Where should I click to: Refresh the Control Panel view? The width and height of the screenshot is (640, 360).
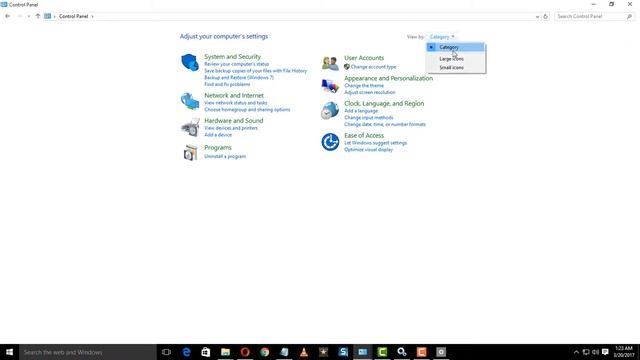point(545,16)
